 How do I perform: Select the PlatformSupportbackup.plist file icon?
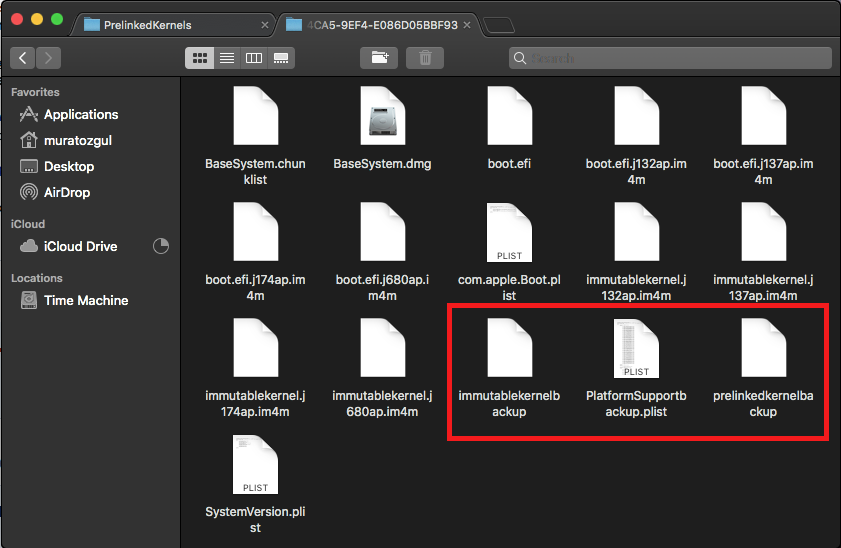pyautogui.click(x=637, y=348)
